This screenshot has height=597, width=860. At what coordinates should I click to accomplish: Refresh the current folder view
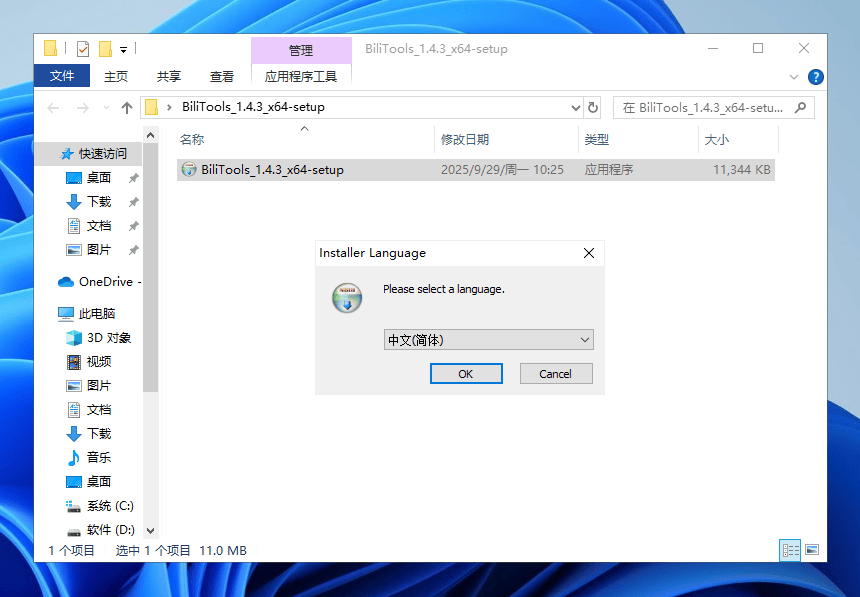(x=593, y=107)
